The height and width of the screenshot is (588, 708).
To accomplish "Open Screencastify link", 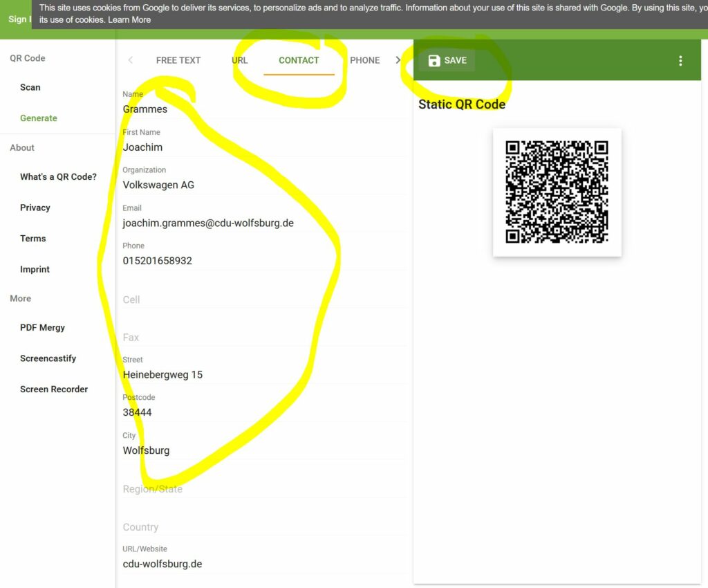I will click(48, 358).
